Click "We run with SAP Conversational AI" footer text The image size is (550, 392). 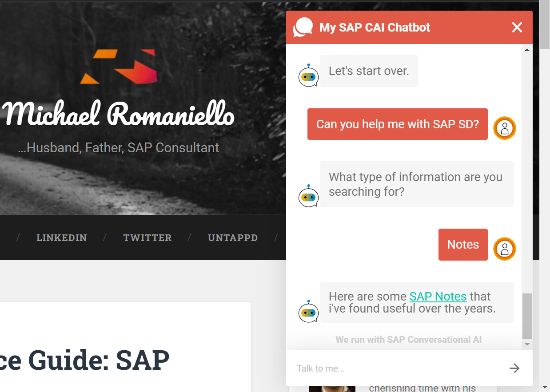pos(409,340)
